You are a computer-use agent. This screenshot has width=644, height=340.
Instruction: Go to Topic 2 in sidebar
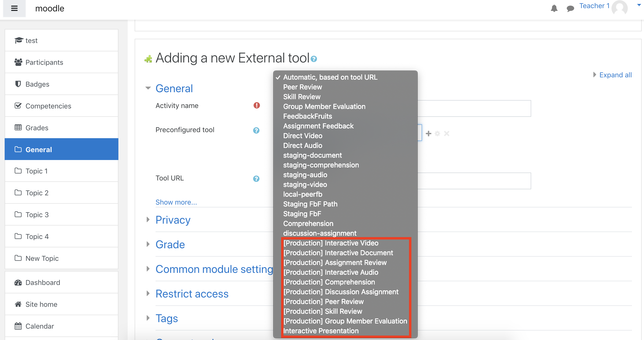pos(62,193)
